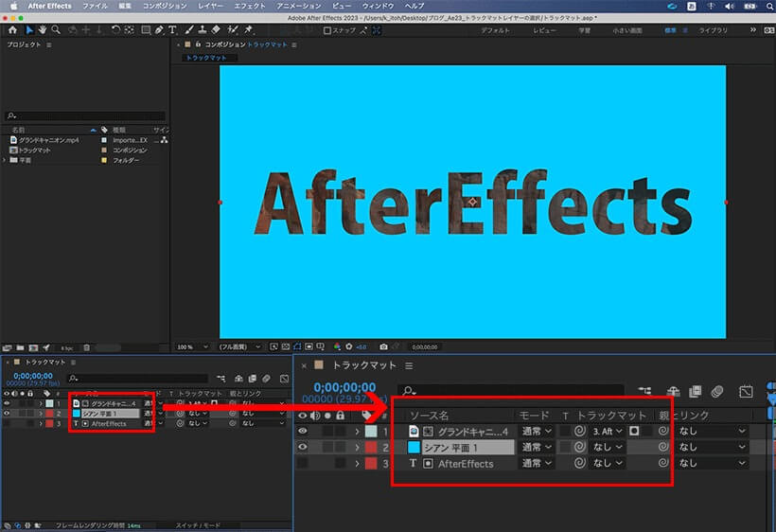Screen dimensions: 776x532
Task: Open the (フル画質) resolution dropdown
Action: click(x=239, y=346)
